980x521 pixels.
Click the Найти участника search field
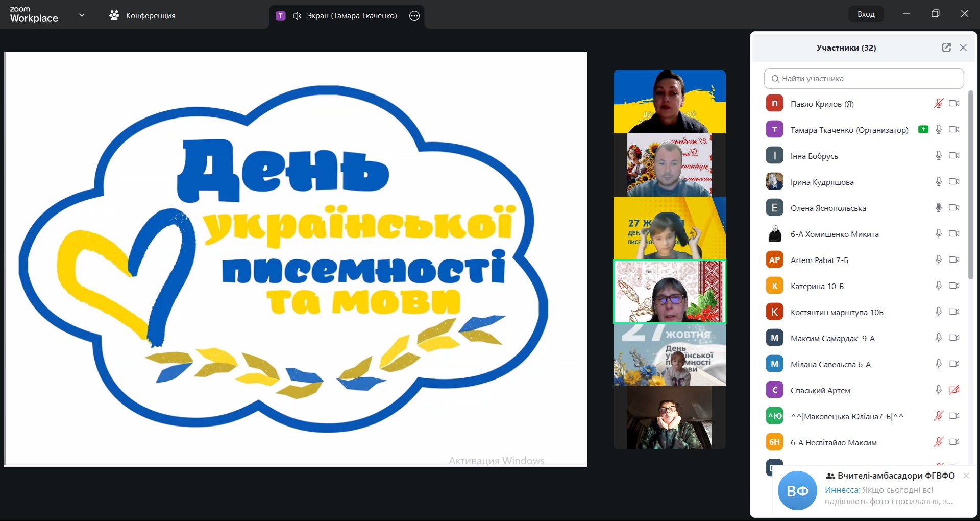(x=864, y=79)
